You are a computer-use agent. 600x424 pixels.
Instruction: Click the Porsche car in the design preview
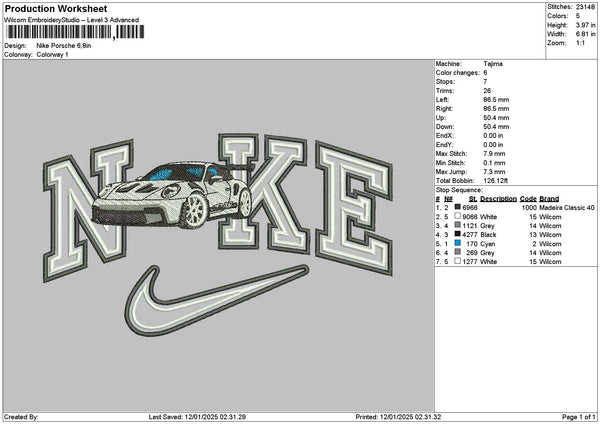pyautogui.click(x=172, y=195)
